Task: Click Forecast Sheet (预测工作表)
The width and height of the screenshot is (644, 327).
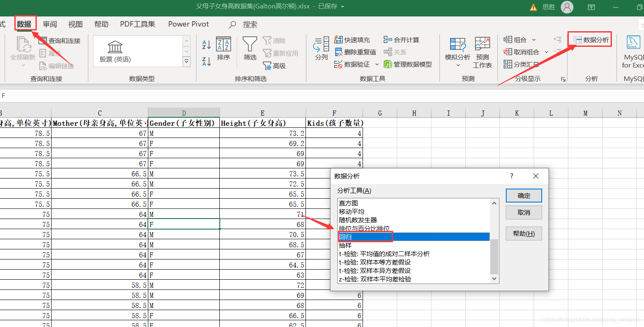Action: click(482, 52)
